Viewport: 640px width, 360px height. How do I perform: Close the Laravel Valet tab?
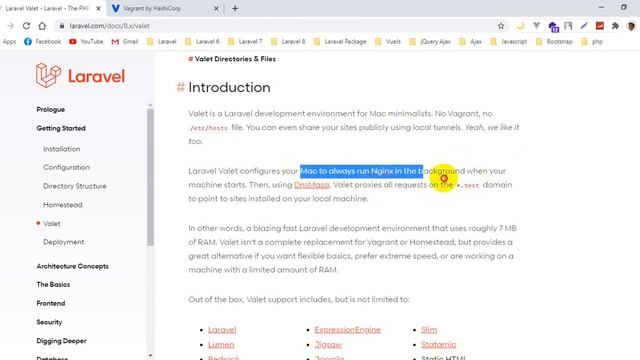pos(98,8)
